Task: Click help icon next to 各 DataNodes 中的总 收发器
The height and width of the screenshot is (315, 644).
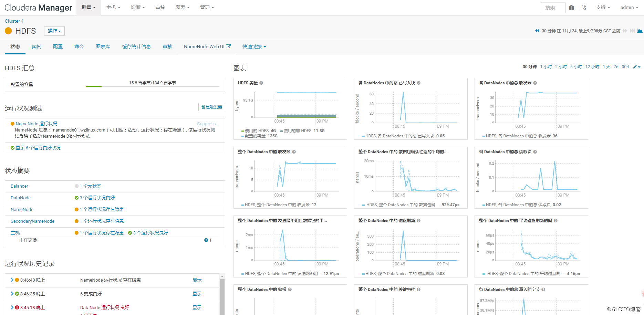Action: click(x=535, y=83)
